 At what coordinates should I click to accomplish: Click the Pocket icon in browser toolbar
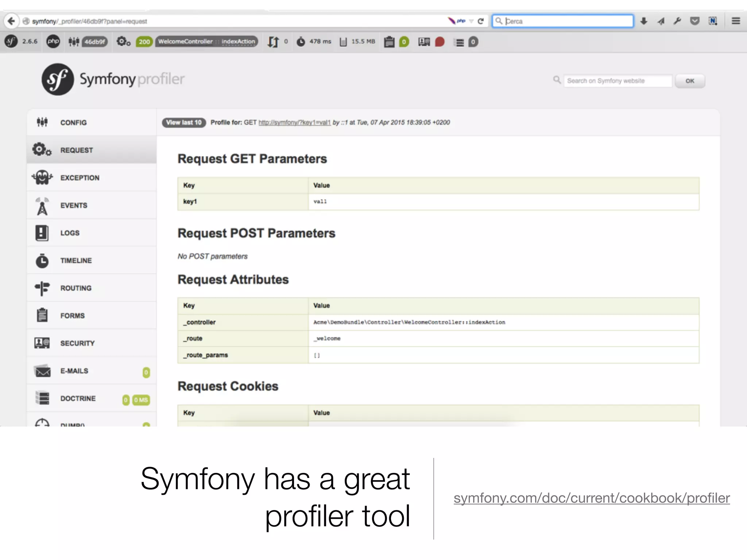[x=695, y=21]
